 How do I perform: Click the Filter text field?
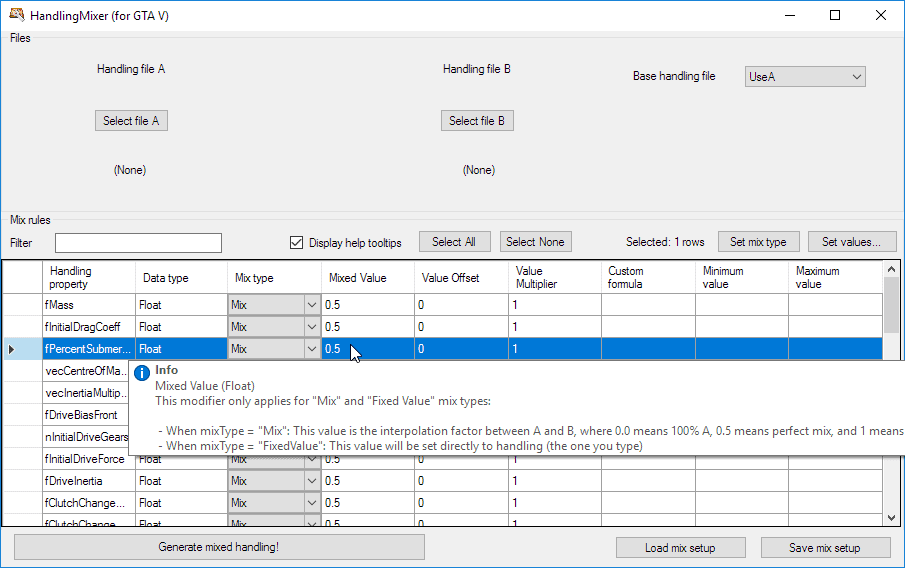(x=139, y=242)
